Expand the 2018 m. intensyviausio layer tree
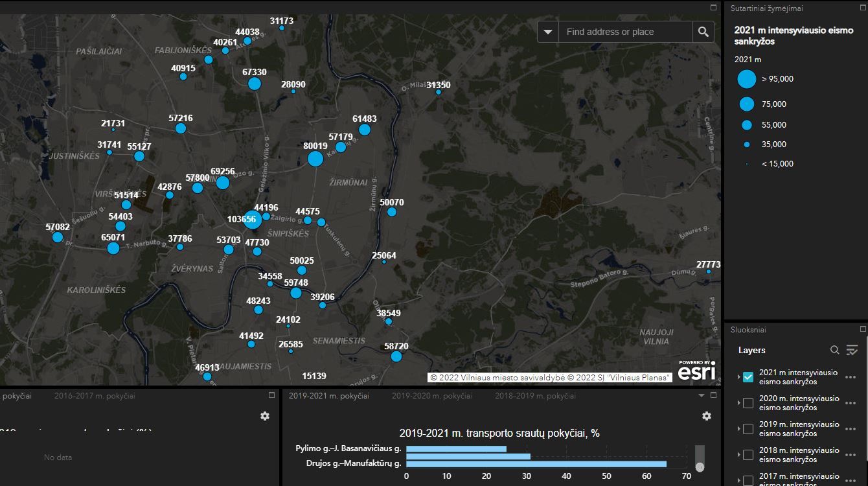 738,455
